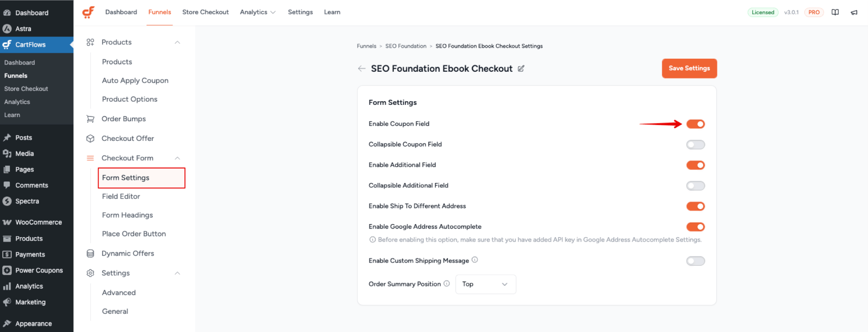
Task: Click info icon beside Order Summary Position
Action: (x=447, y=284)
